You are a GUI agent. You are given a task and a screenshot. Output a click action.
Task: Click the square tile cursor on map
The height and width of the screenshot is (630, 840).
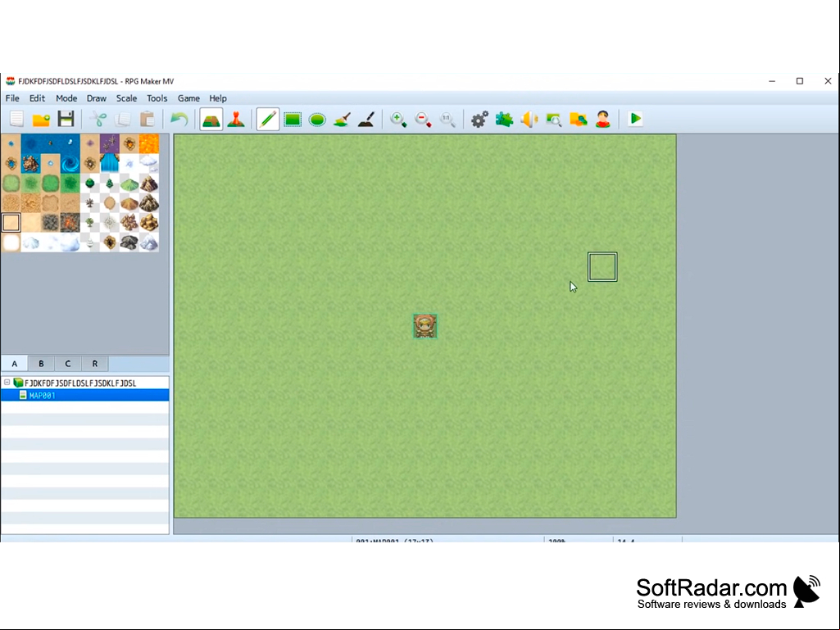602,267
